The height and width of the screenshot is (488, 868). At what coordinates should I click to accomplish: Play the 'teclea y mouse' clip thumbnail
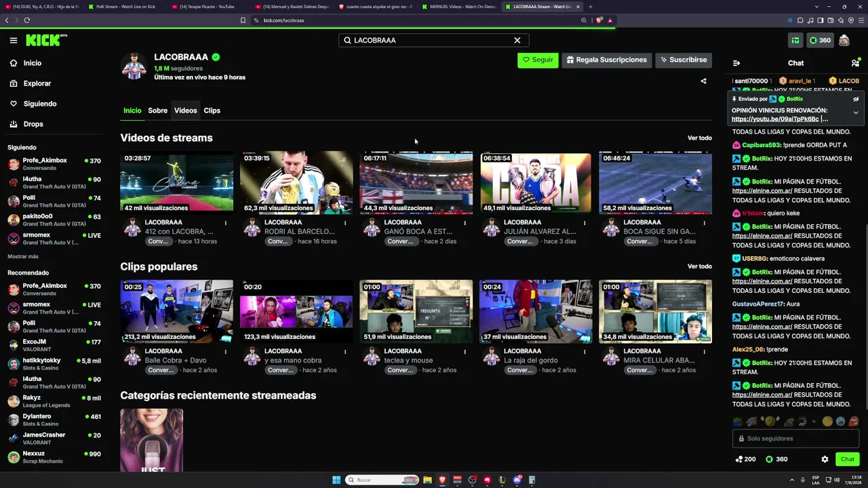(x=416, y=311)
